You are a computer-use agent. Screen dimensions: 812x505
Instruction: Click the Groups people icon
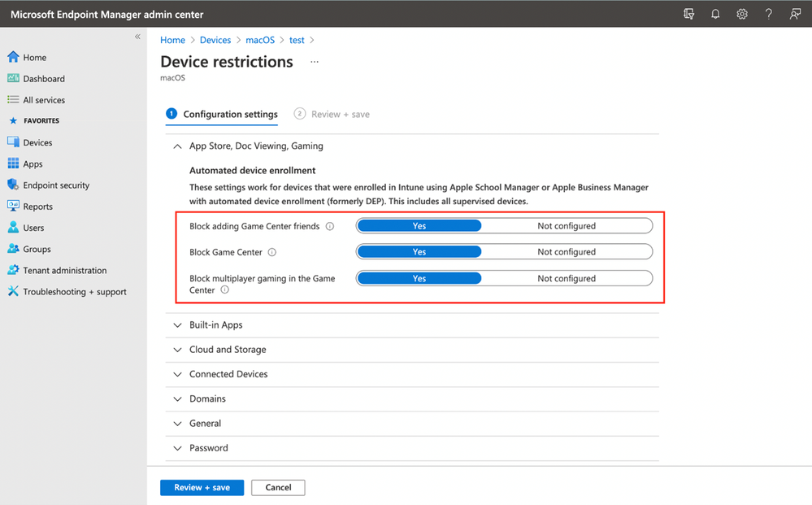coord(13,249)
